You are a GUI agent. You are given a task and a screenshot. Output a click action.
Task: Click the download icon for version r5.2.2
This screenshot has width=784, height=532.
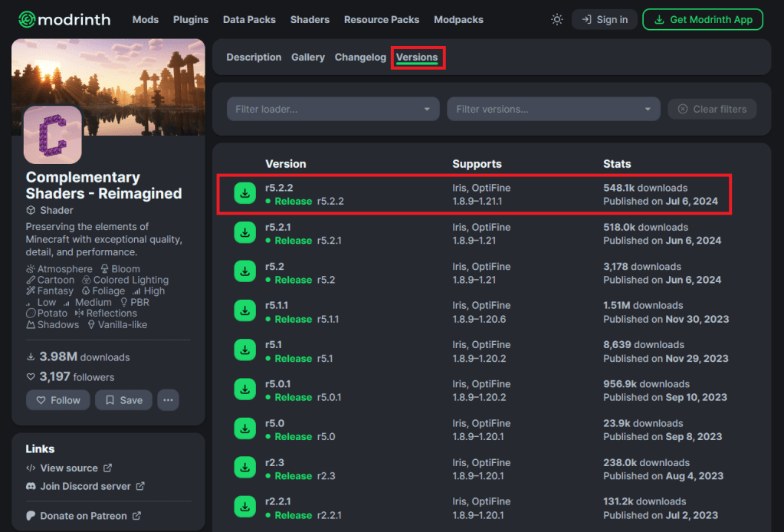pos(244,194)
